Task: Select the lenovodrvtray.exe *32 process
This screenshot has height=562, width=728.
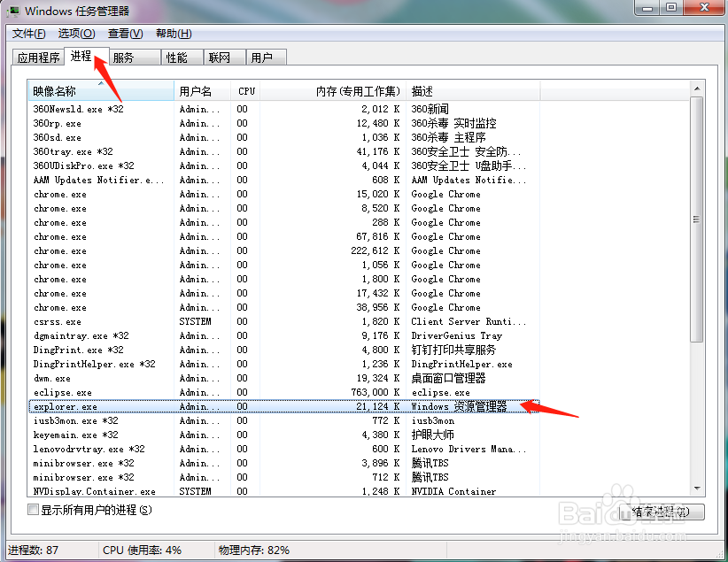Action: (x=284, y=449)
